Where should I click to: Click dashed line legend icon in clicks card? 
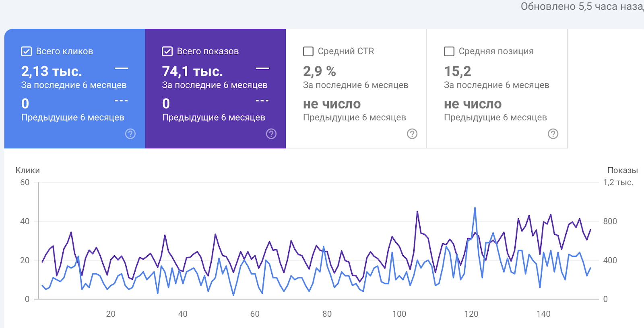(121, 100)
